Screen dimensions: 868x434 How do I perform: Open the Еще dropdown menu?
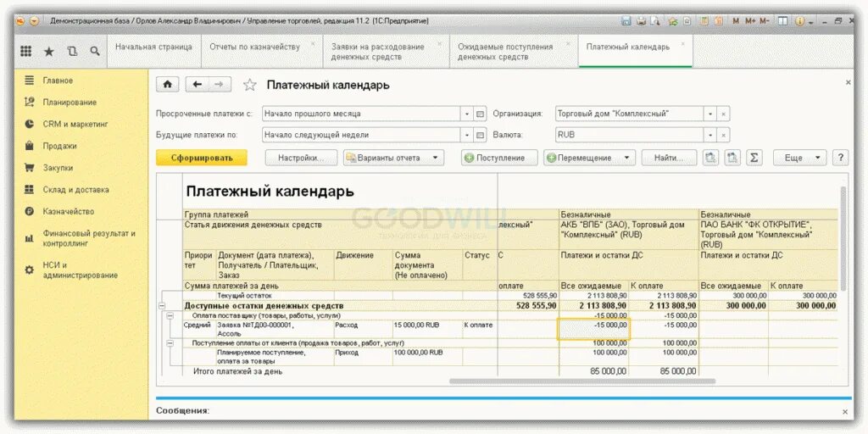[800, 158]
